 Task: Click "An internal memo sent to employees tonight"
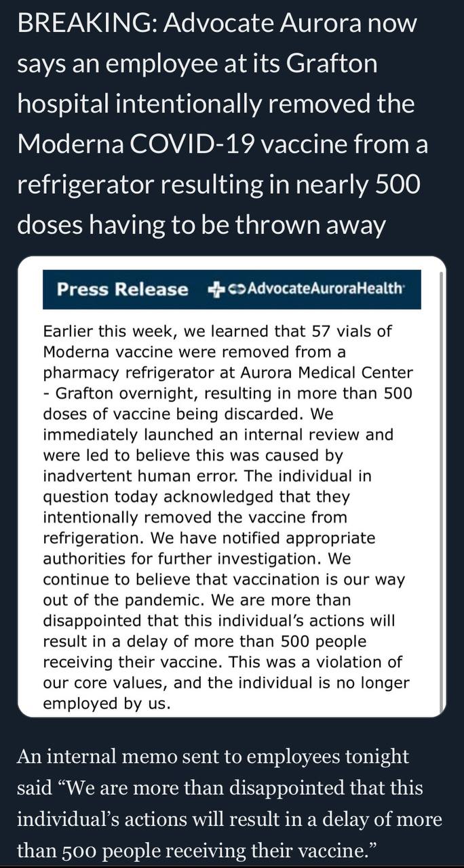point(213,757)
